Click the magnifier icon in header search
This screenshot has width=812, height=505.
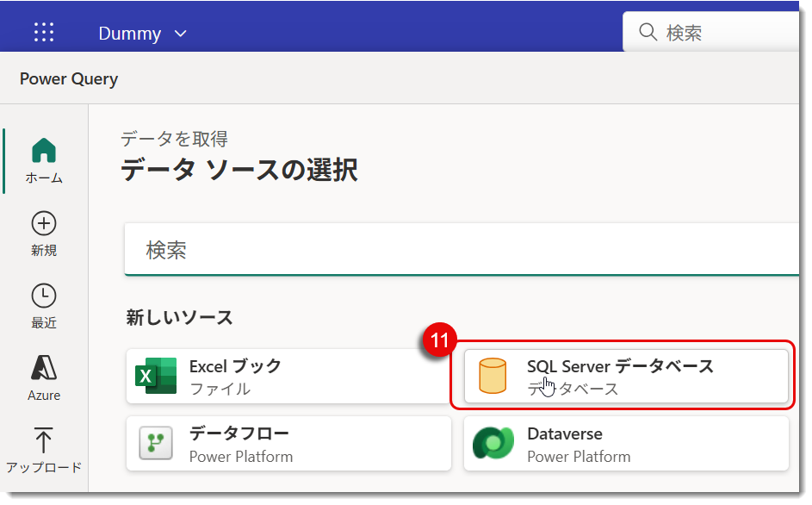coord(648,32)
